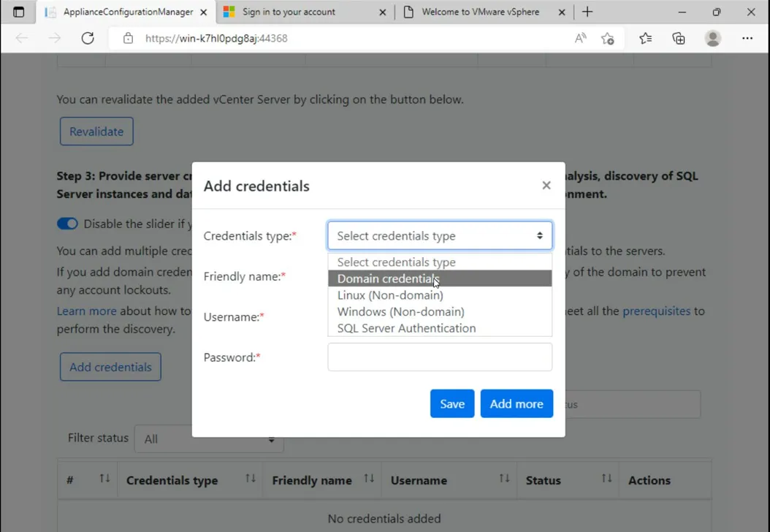Screen dimensions: 770x532
Task: Click the 'No credentials added' text
Action: coord(384,518)
